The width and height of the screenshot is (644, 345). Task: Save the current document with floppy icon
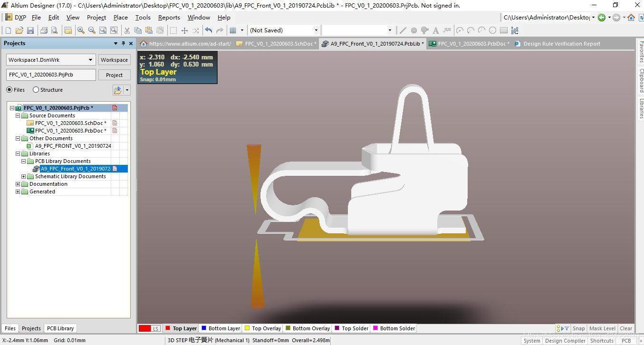(x=30, y=30)
